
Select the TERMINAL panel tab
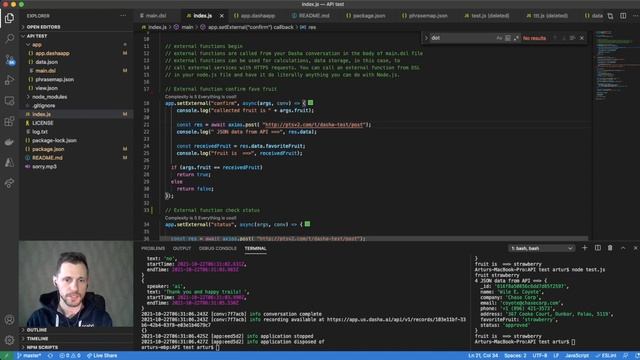[256, 248]
